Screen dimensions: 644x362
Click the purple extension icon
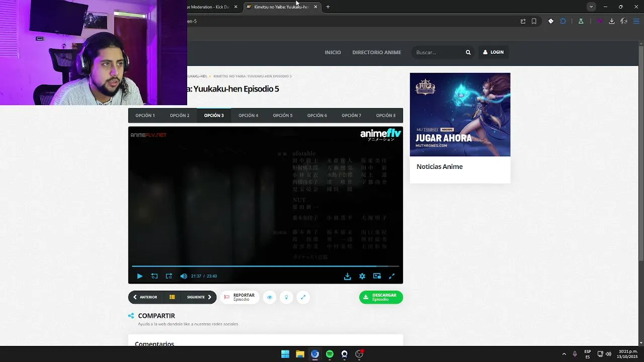[600, 21]
